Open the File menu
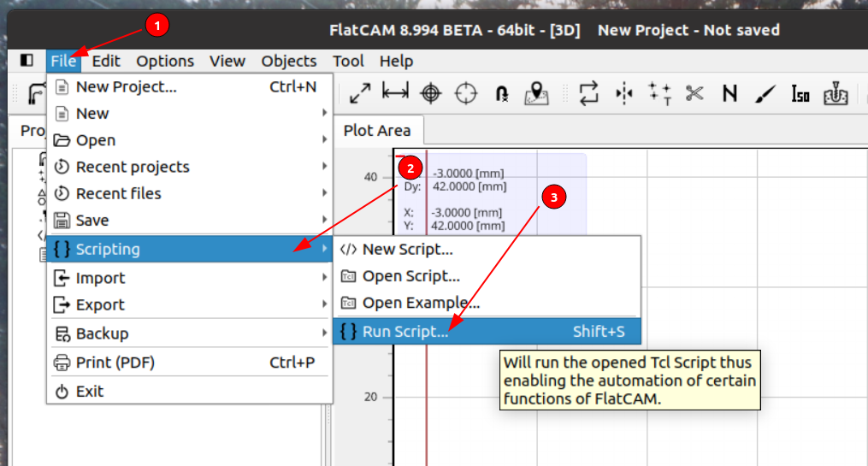868x466 pixels. click(63, 61)
